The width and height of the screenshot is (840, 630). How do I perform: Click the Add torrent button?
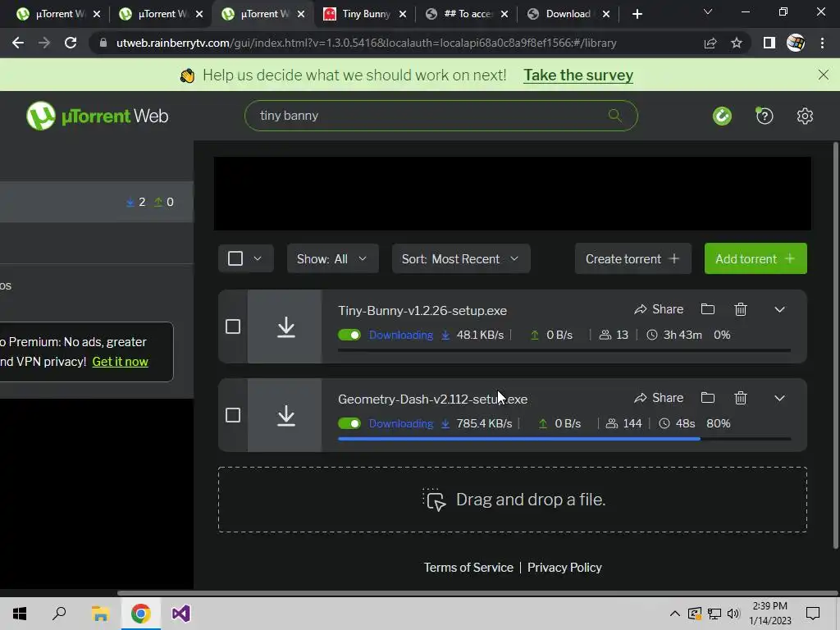tap(756, 258)
